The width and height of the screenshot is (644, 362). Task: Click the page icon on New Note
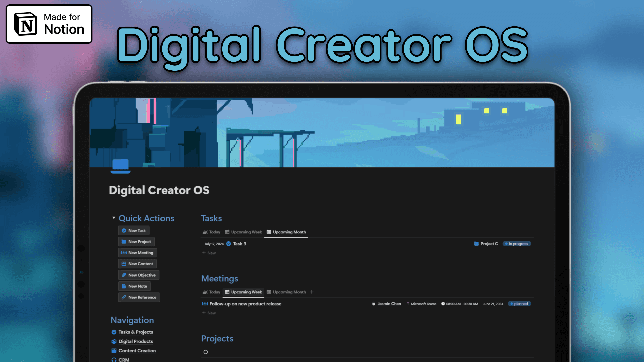pos(124,286)
